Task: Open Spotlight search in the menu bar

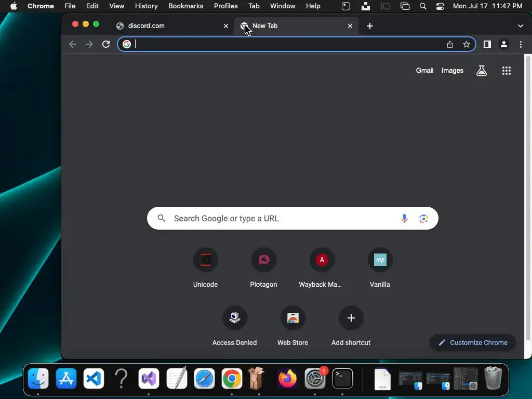Action: [423, 6]
